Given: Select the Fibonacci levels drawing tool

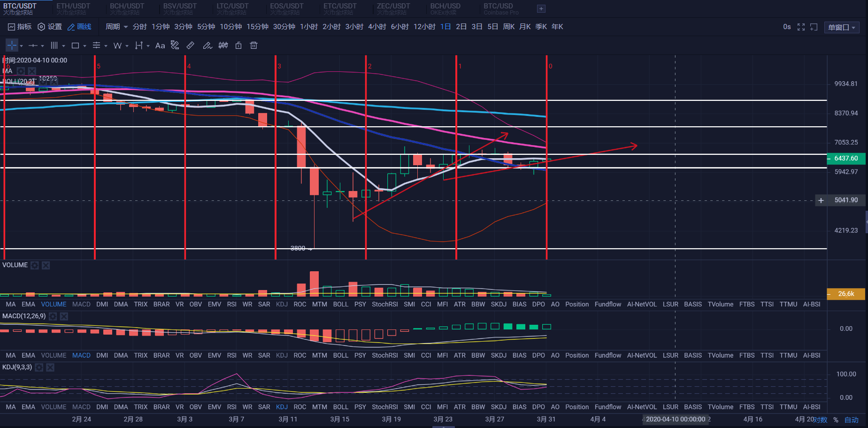Looking at the screenshot, I should pyautogui.click(x=96, y=46).
